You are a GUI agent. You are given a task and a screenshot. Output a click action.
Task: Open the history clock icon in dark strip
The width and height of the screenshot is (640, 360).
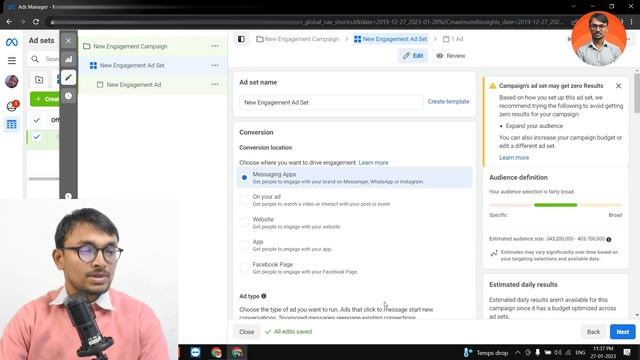pos(69,96)
